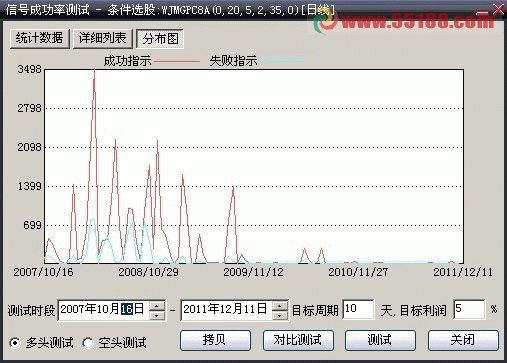Click the 2011/12/11 x-axis date label
507x363 pixels.
(x=463, y=272)
